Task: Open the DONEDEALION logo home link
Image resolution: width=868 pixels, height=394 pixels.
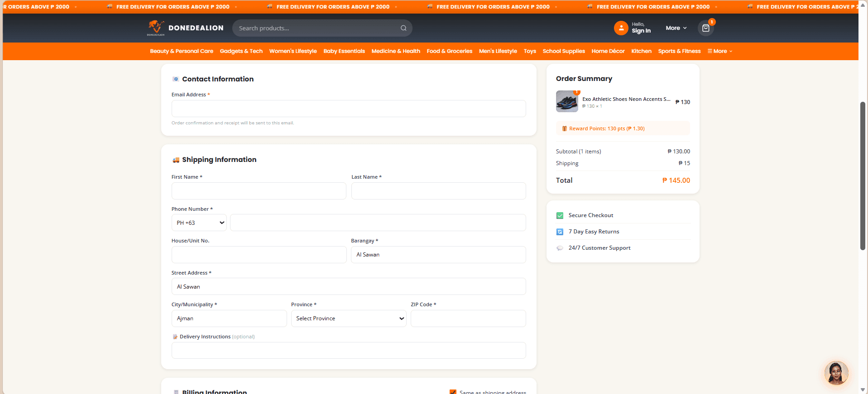Action: (185, 28)
